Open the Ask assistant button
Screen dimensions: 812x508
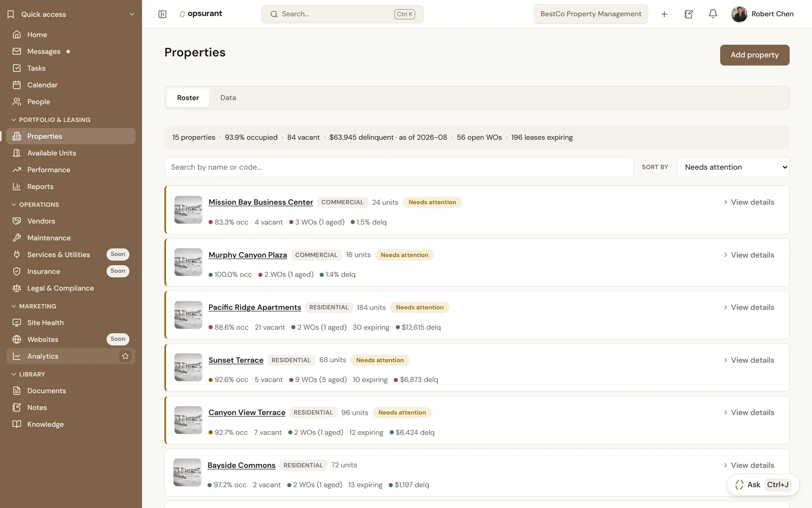tap(763, 485)
